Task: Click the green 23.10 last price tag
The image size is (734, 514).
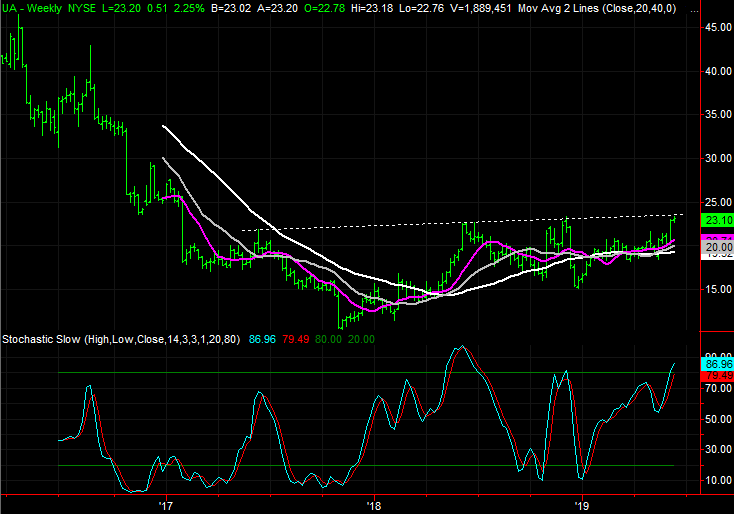Action: (716, 221)
